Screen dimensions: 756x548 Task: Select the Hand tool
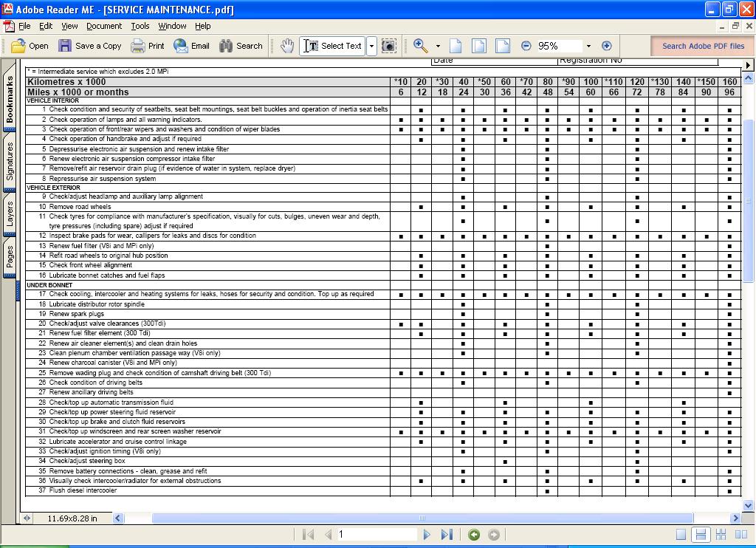(287, 46)
